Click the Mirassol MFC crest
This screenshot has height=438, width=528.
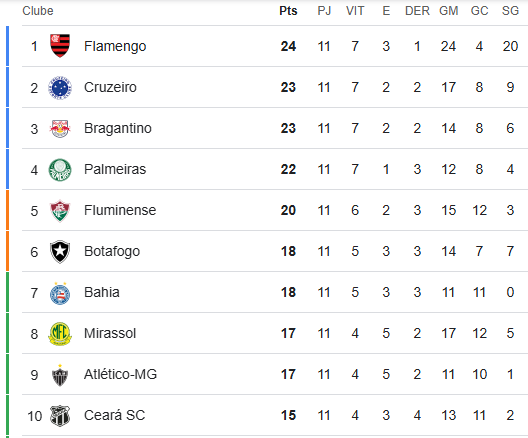pos(60,334)
